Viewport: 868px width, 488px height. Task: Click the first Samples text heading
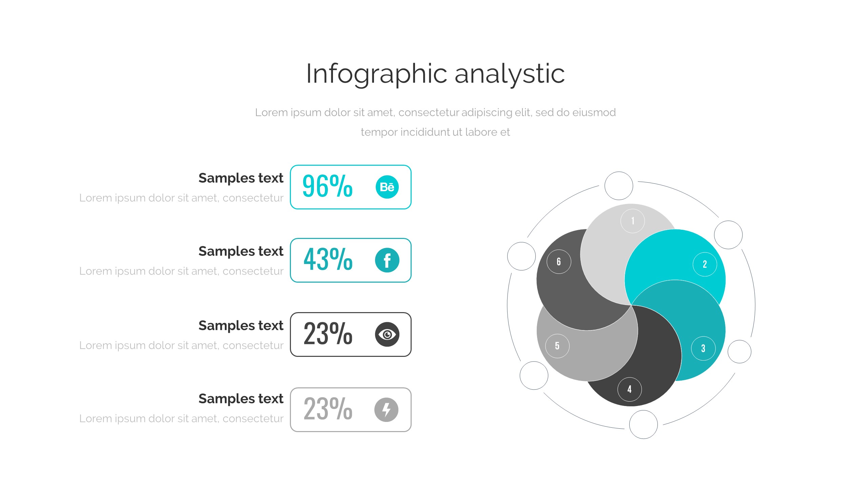pos(241,178)
